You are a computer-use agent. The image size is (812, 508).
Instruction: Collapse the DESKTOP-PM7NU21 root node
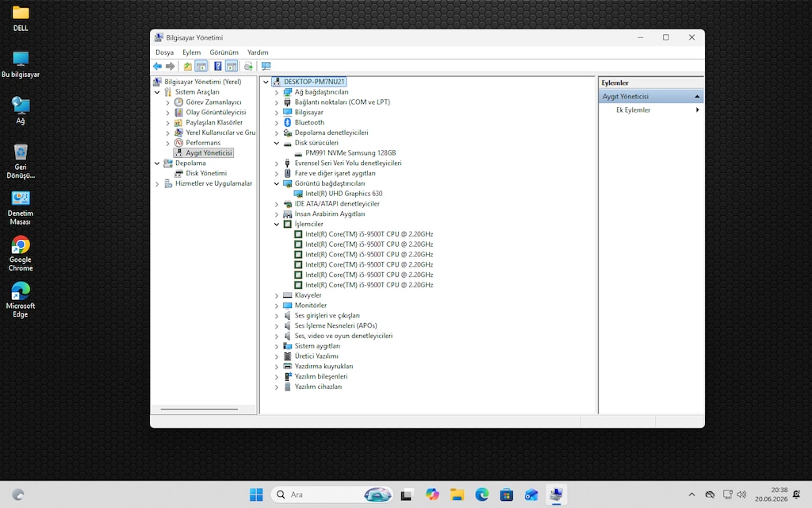click(x=266, y=82)
